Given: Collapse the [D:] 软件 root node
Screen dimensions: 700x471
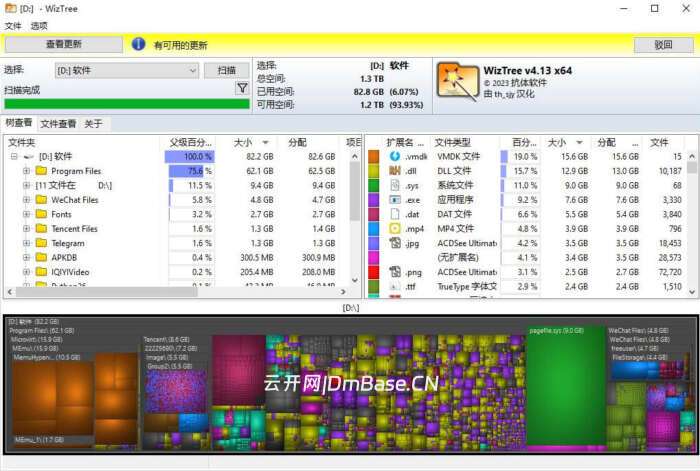Looking at the screenshot, I should (x=14, y=157).
